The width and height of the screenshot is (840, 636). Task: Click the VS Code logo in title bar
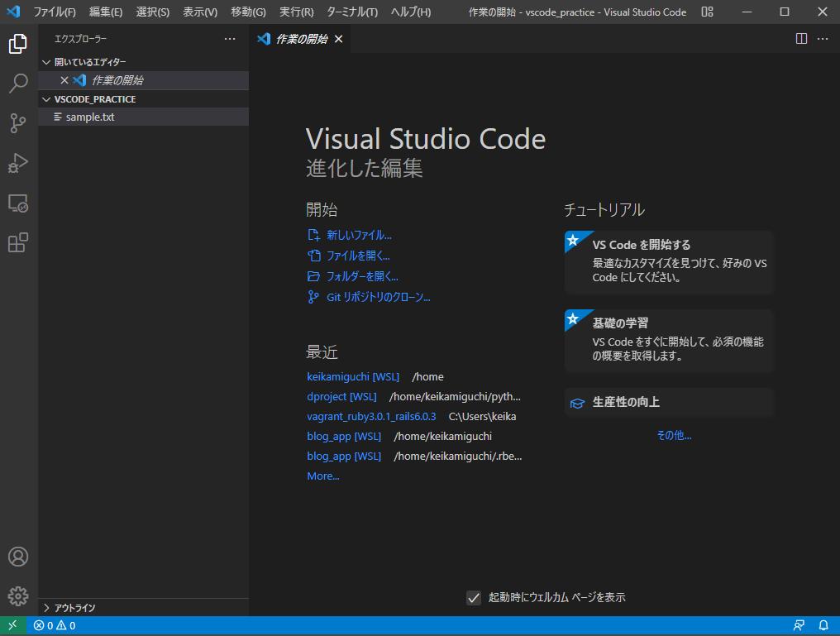(13, 12)
